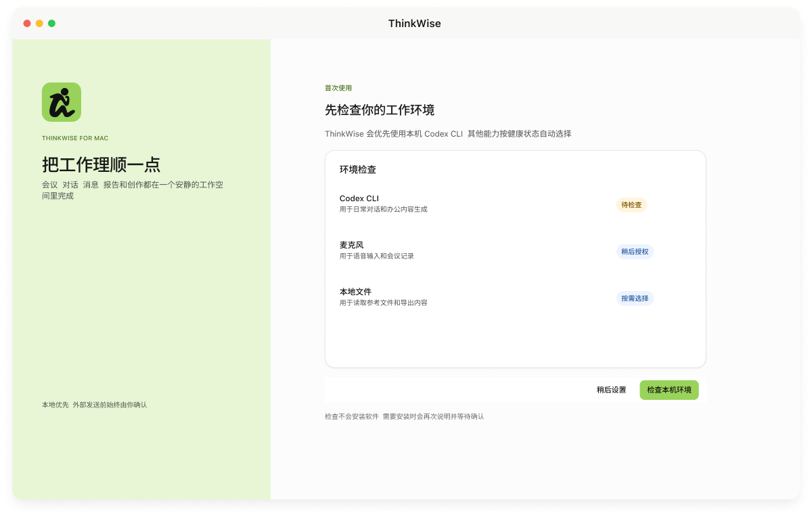Viewport: 812px width, 517px height.
Task: Click the 检查不会安装软件 footnote
Action: 405,416
